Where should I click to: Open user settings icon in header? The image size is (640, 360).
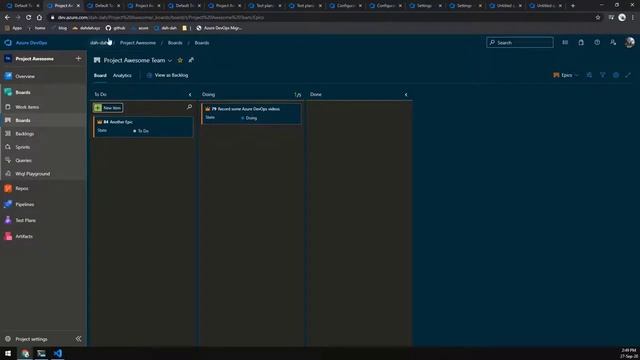point(613,42)
